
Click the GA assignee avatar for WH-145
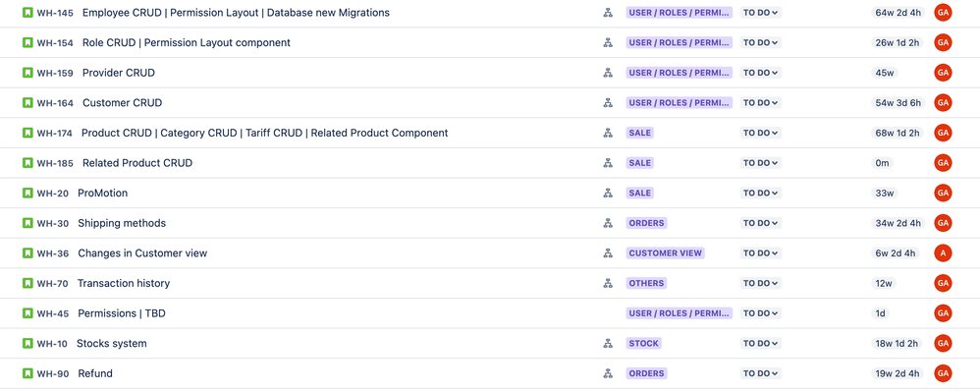pyautogui.click(x=943, y=13)
